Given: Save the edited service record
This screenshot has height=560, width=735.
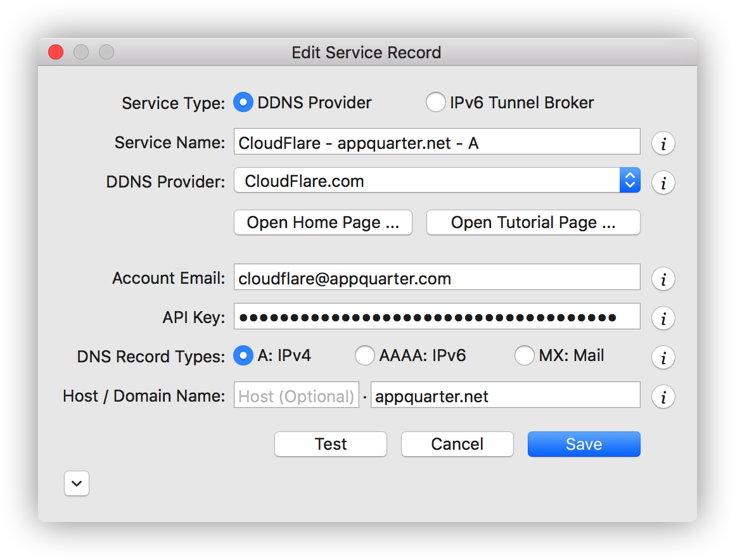Looking at the screenshot, I should click(584, 444).
